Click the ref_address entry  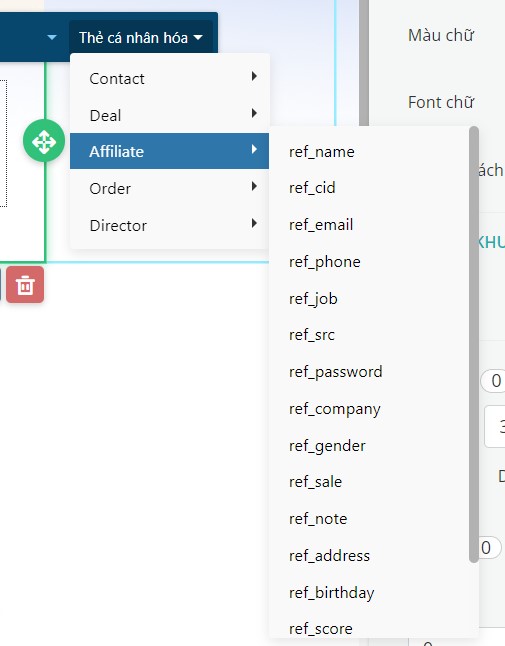tap(329, 556)
